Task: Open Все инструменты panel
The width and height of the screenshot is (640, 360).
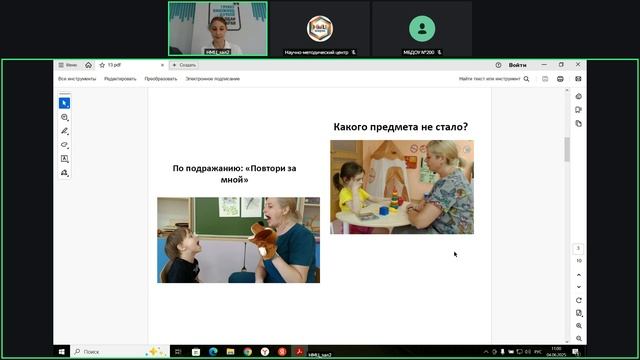Action: pyautogui.click(x=77, y=79)
